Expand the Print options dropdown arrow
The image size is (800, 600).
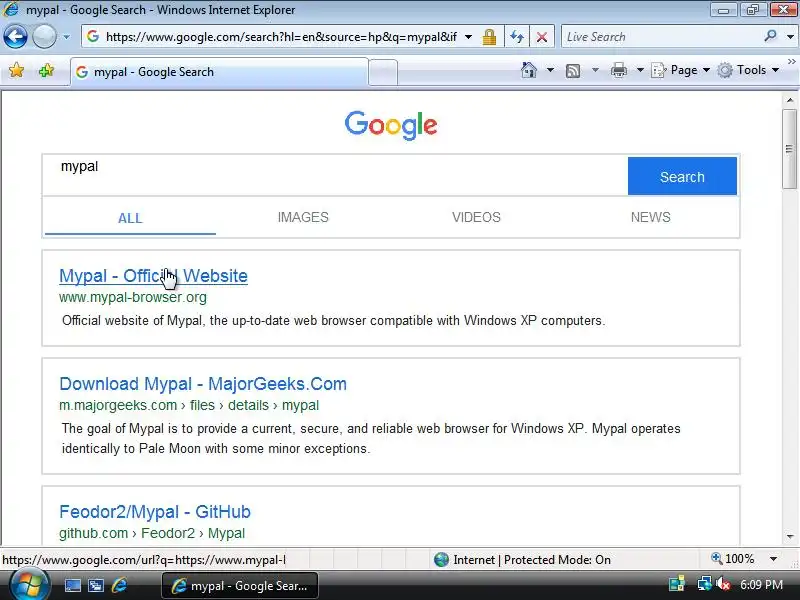(640, 70)
